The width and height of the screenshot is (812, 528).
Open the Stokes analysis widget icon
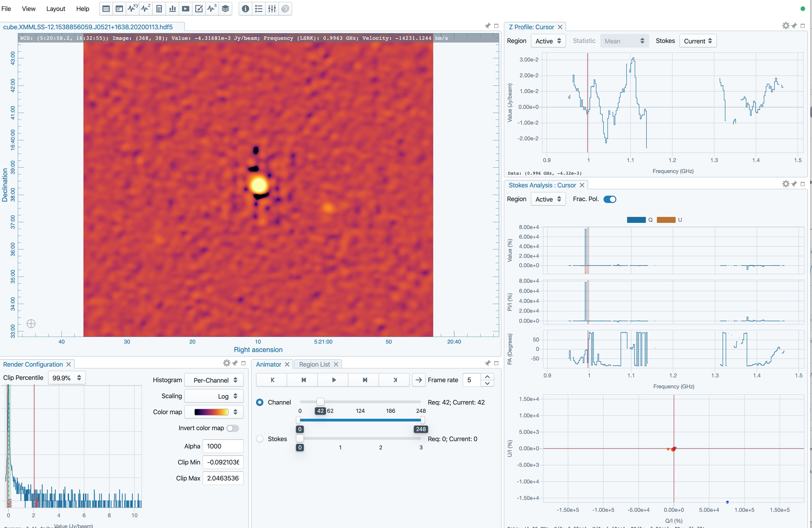[212, 8]
